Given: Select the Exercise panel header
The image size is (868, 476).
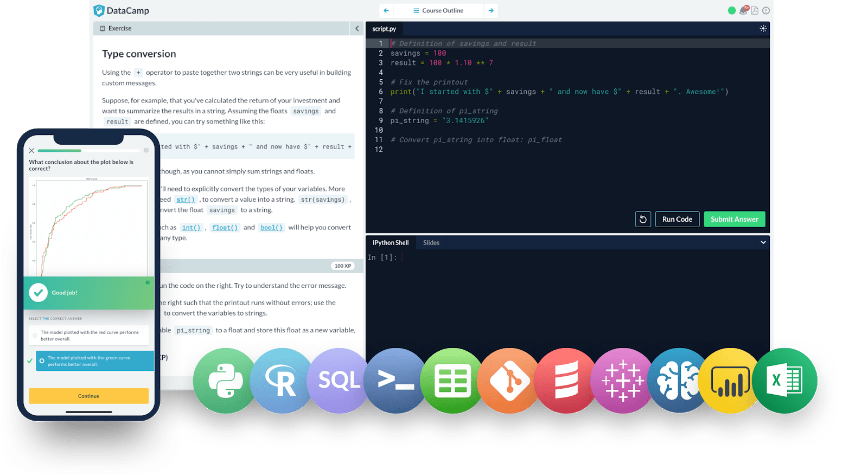Looking at the screenshot, I should click(222, 28).
